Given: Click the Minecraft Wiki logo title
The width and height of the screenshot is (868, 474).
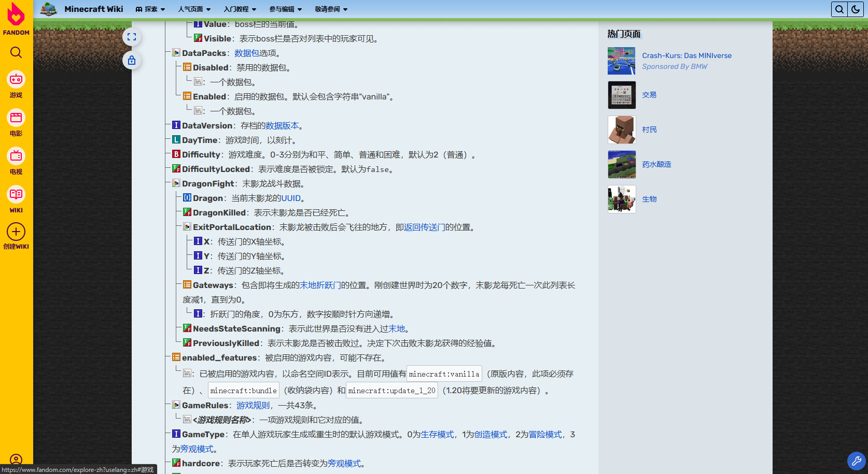Looking at the screenshot, I should pyautogui.click(x=94, y=9).
